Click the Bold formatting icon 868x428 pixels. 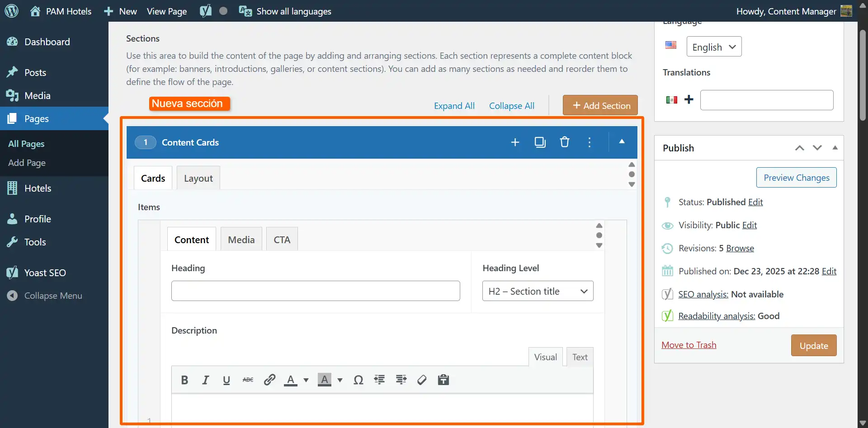pyautogui.click(x=184, y=380)
